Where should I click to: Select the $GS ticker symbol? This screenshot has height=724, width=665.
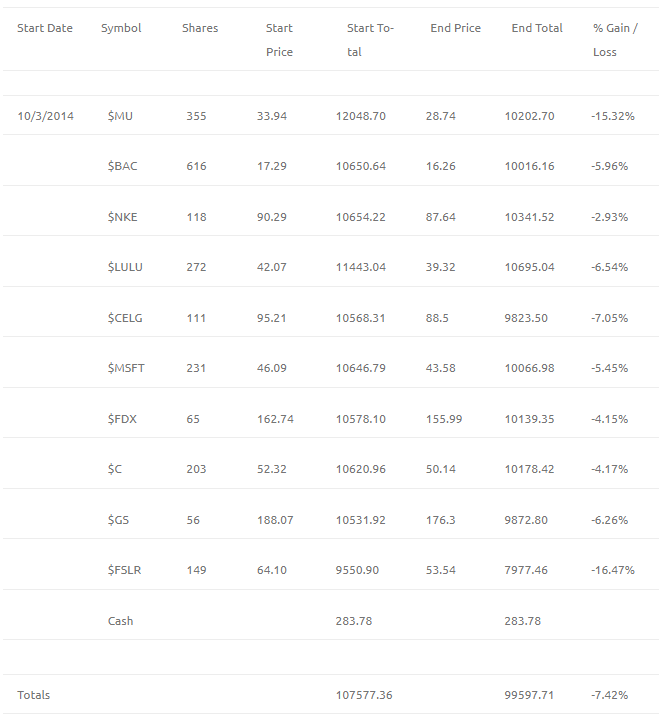pos(118,520)
